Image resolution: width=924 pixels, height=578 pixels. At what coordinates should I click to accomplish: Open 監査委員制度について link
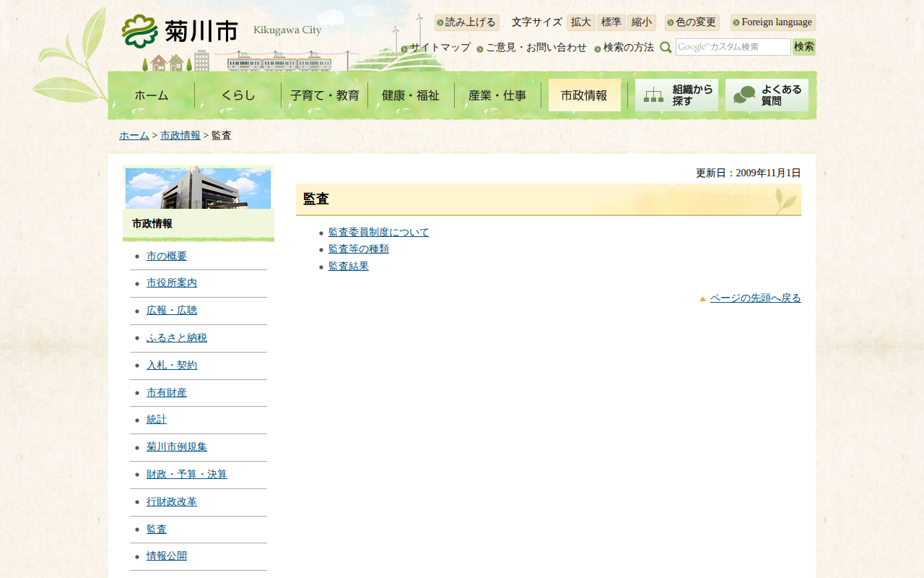point(379,233)
